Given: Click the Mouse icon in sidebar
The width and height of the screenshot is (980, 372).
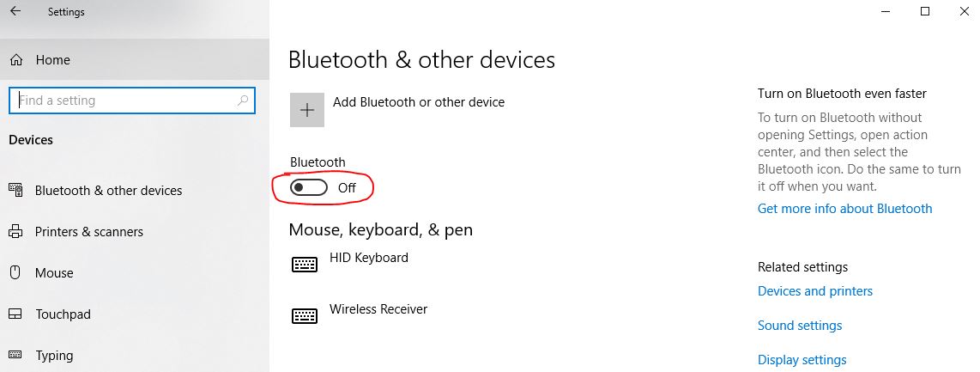Looking at the screenshot, I should 15,273.
